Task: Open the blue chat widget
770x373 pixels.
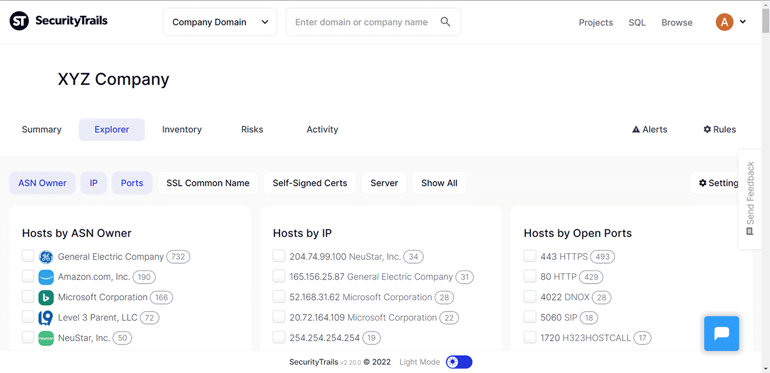Action: pos(721,333)
